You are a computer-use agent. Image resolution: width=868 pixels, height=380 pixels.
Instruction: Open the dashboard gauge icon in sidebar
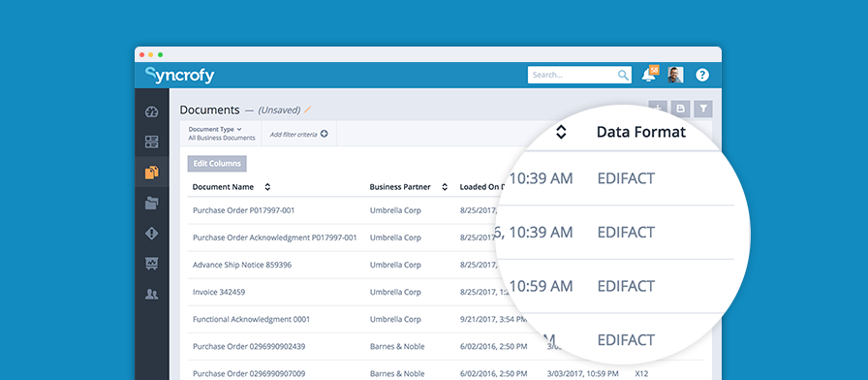pyautogui.click(x=152, y=111)
